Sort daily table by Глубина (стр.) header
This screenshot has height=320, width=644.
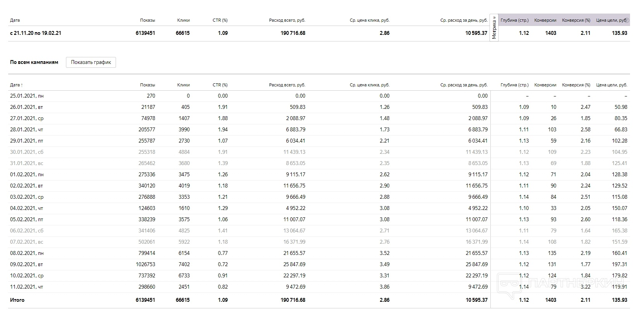(x=514, y=85)
